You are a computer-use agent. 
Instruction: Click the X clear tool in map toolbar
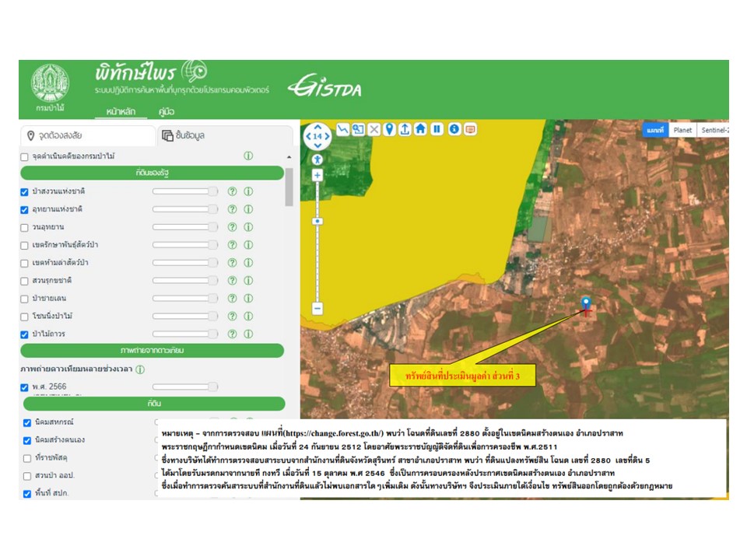coord(373,129)
